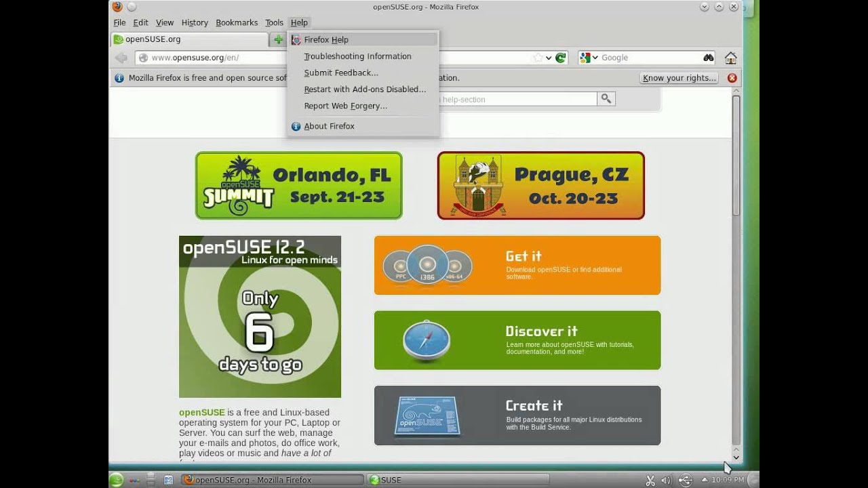Open the File menu
The width and height of the screenshot is (868, 488).
pos(119,22)
